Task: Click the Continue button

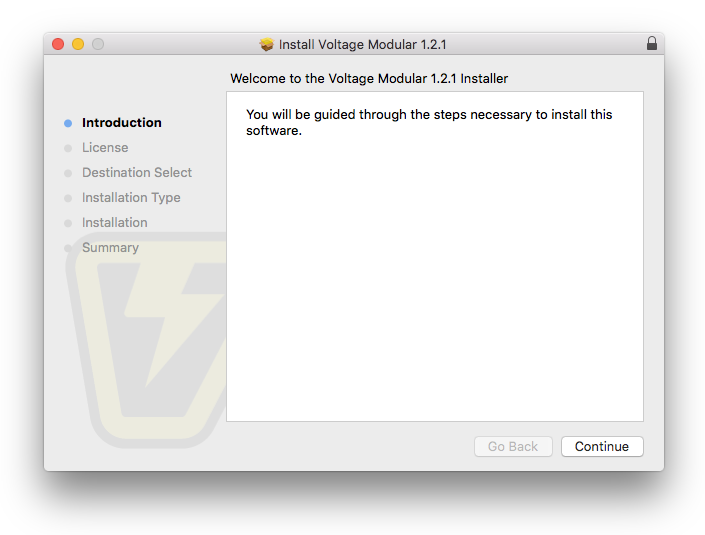Action: click(602, 447)
